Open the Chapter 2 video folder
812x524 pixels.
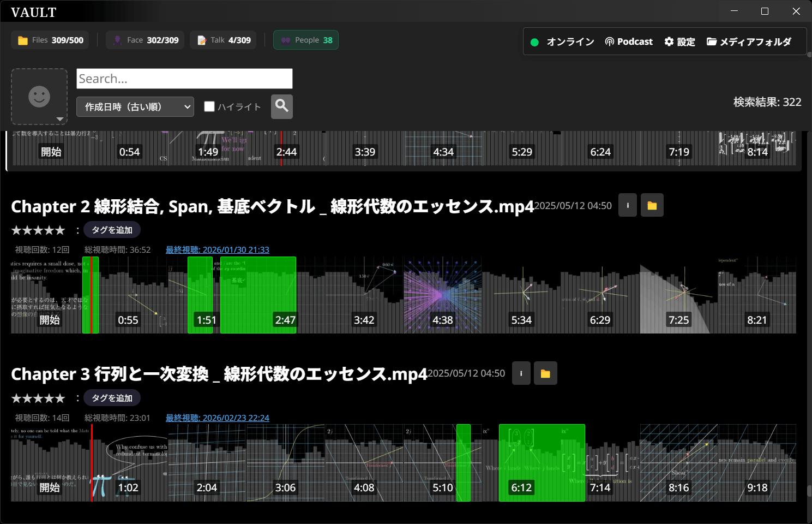652,205
